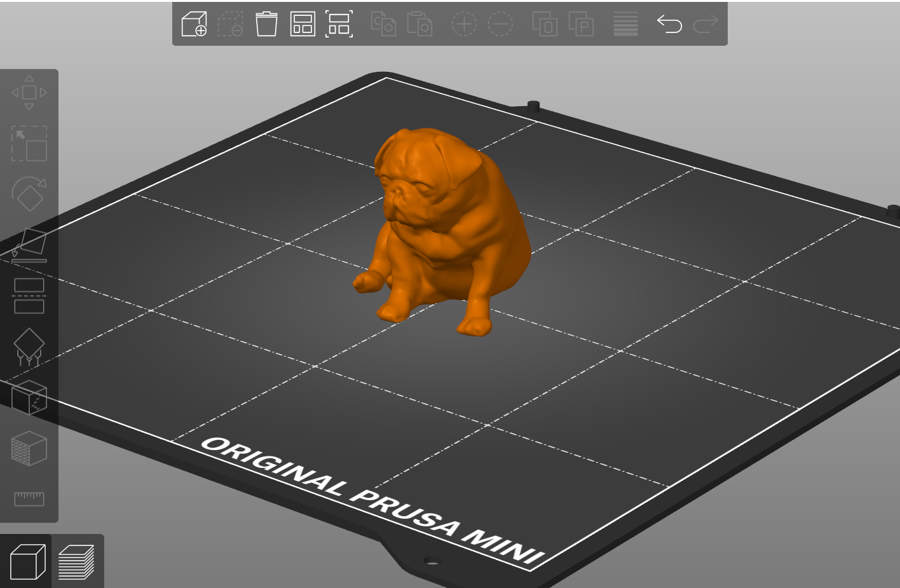Undo the last action

pos(669,24)
